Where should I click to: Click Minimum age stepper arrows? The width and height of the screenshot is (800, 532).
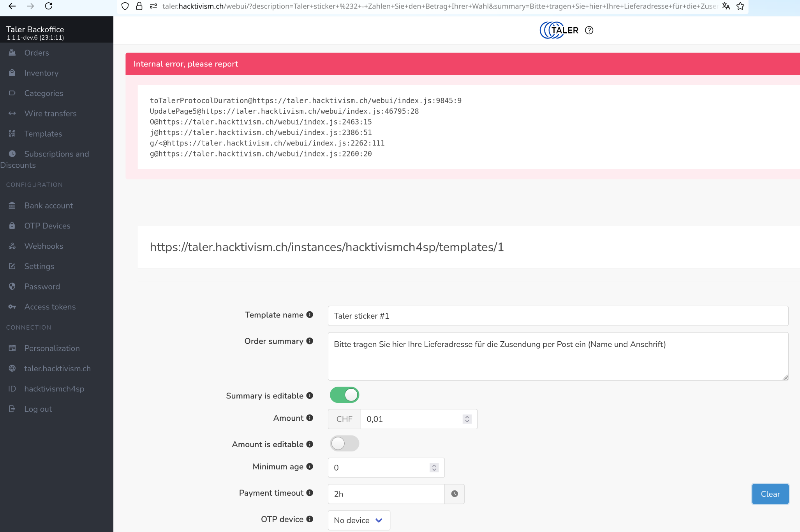pos(434,468)
